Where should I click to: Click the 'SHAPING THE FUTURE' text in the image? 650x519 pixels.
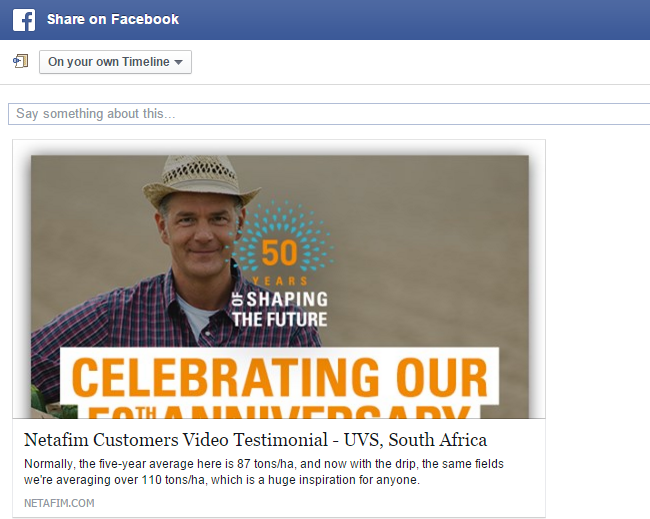(x=280, y=310)
